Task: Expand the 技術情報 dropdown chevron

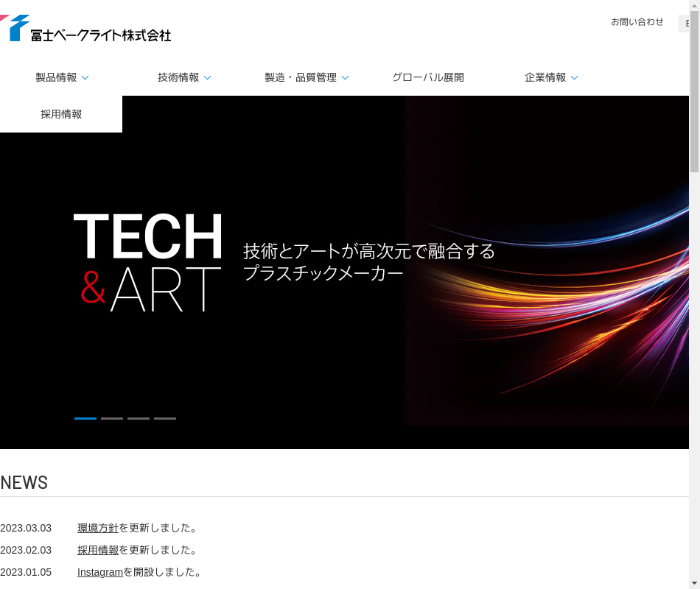Action: click(x=208, y=78)
